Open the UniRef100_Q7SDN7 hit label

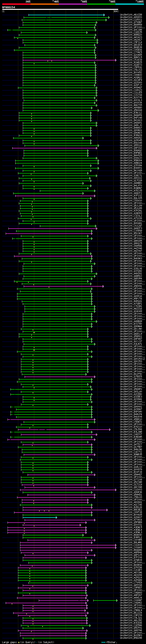(x=131, y=22)
